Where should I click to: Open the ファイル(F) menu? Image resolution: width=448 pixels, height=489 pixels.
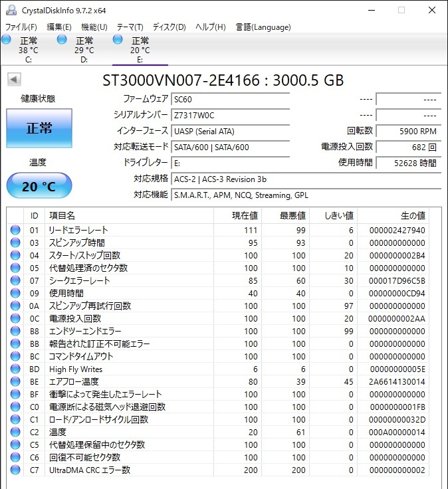[x=21, y=27]
